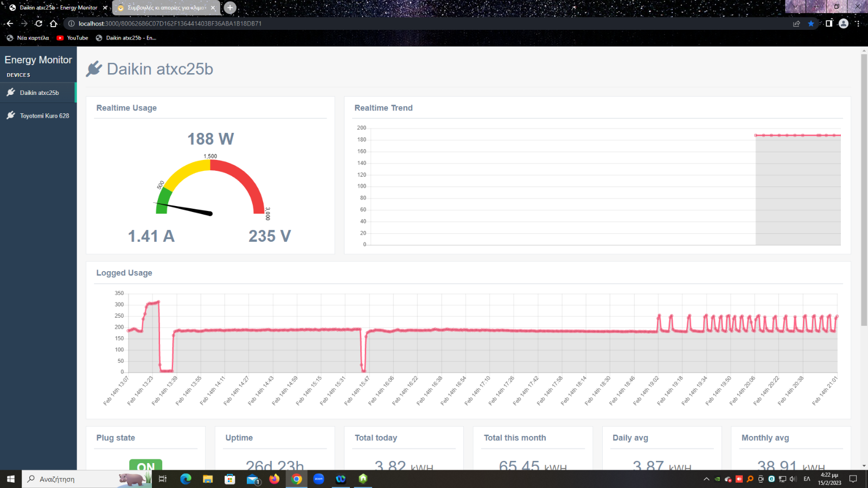Open Task View from taskbar
868x488 pixels.
point(162,479)
